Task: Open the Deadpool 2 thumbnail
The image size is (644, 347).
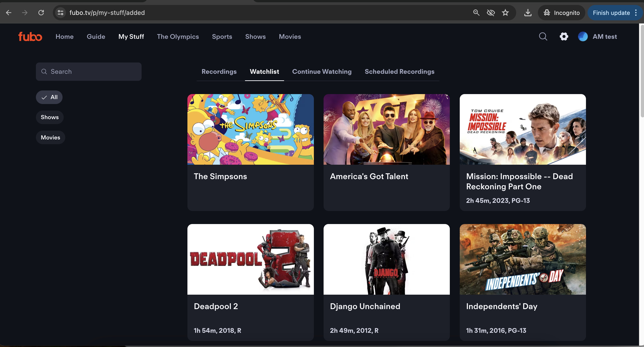Action: pyautogui.click(x=250, y=259)
